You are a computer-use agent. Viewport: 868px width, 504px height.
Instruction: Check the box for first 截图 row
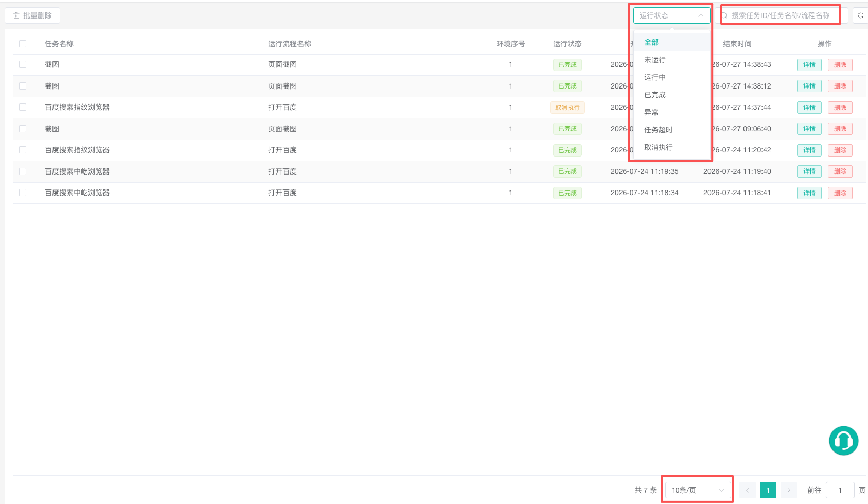coord(23,64)
